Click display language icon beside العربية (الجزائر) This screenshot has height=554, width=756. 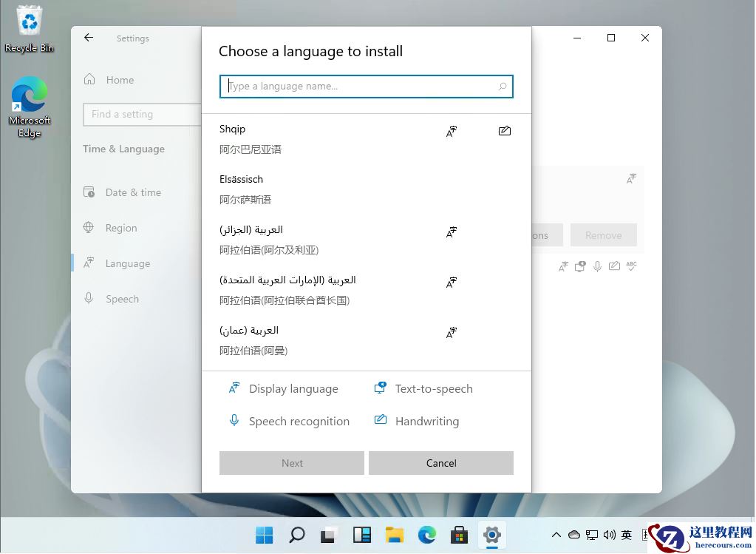click(451, 232)
